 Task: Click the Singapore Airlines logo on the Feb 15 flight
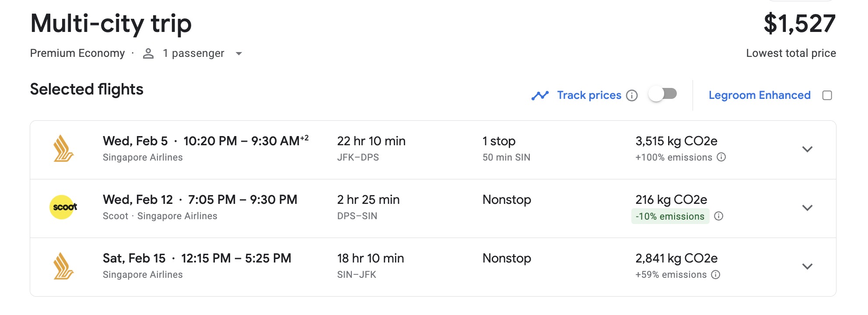click(63, 266)
